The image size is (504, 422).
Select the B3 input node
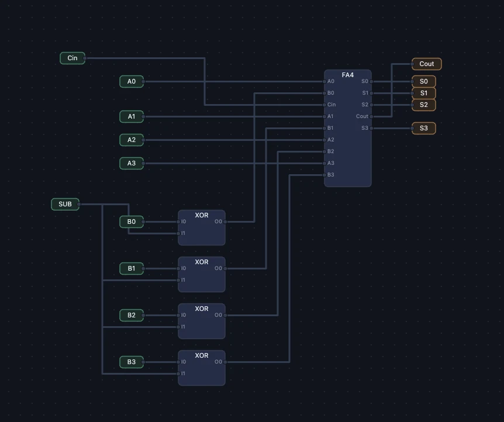132,362
